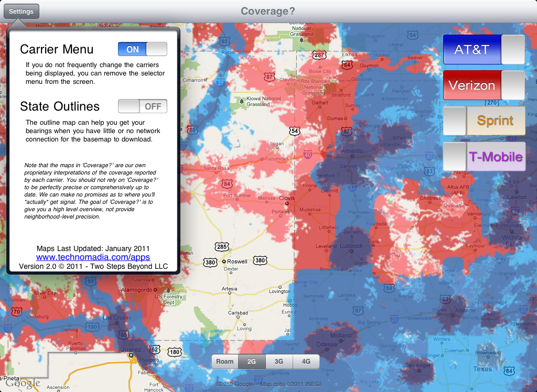Click the Google logo on the map
Image resolution: width=537 pixels, height=392 pixels.
pos(23,383)
